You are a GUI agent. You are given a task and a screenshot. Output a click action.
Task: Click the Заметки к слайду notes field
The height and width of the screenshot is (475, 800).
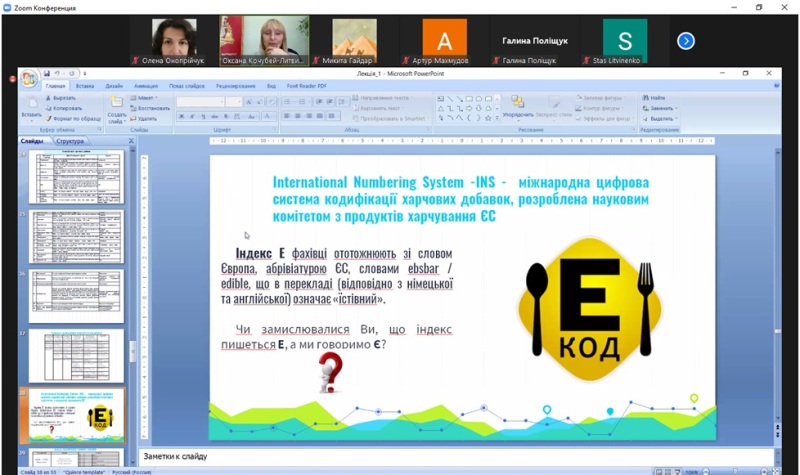point(456,457)
